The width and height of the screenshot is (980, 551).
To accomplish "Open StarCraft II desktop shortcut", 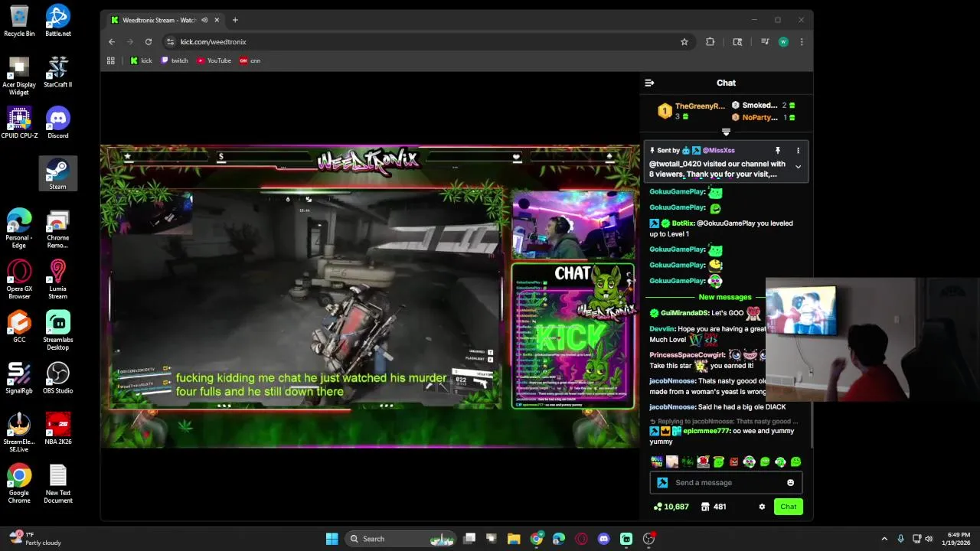I will 58,71.
